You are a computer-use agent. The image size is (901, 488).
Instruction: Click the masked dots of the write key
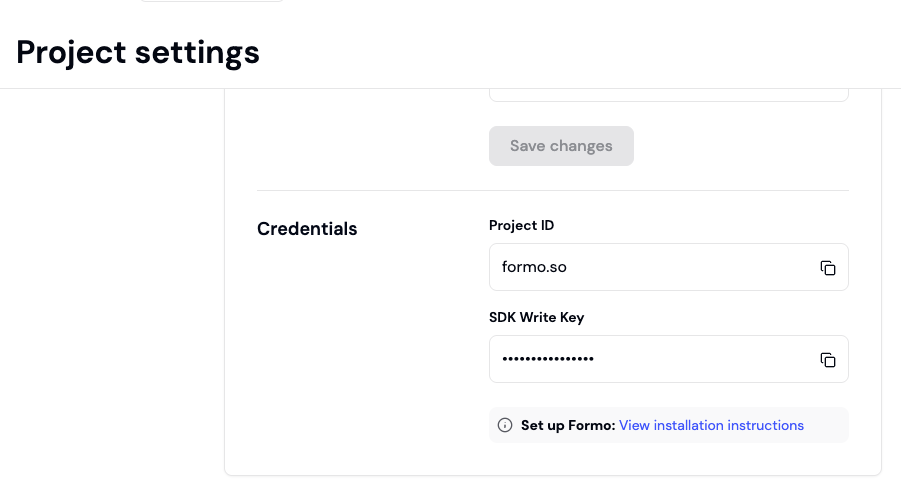(x=547, y=359)
